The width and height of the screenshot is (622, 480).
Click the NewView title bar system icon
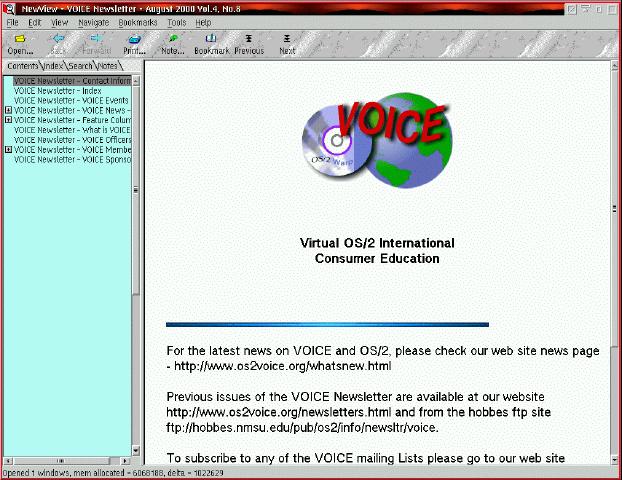coord(8,8)
